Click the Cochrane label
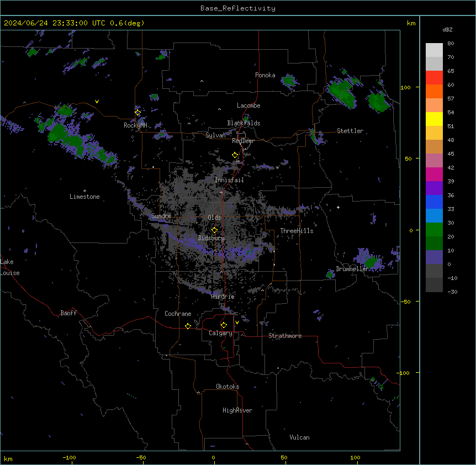 tap(178, 314)
